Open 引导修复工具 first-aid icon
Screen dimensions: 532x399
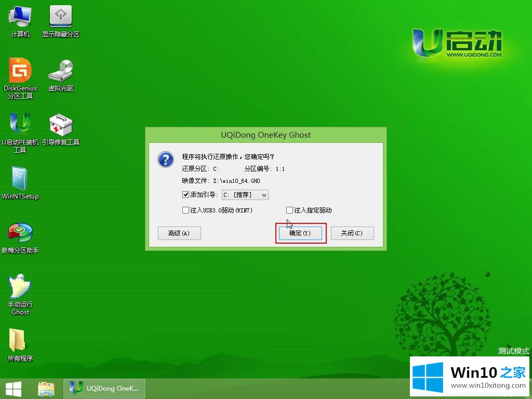tap(61, 129)
